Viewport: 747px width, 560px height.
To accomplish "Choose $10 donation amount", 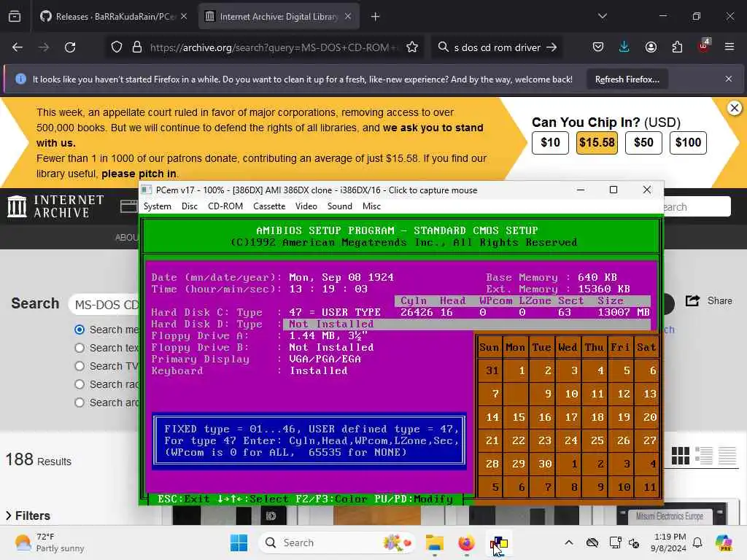I will 550,142.
